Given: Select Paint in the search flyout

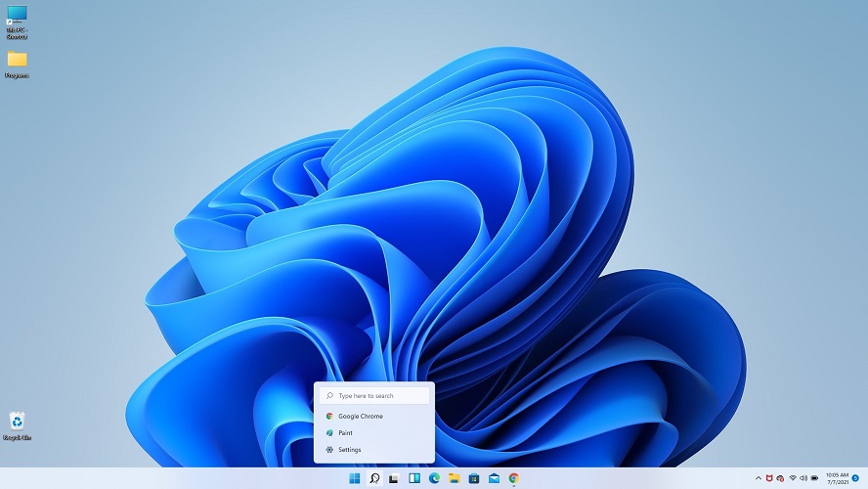Looking at the screenshot, I should pos(374,433).
